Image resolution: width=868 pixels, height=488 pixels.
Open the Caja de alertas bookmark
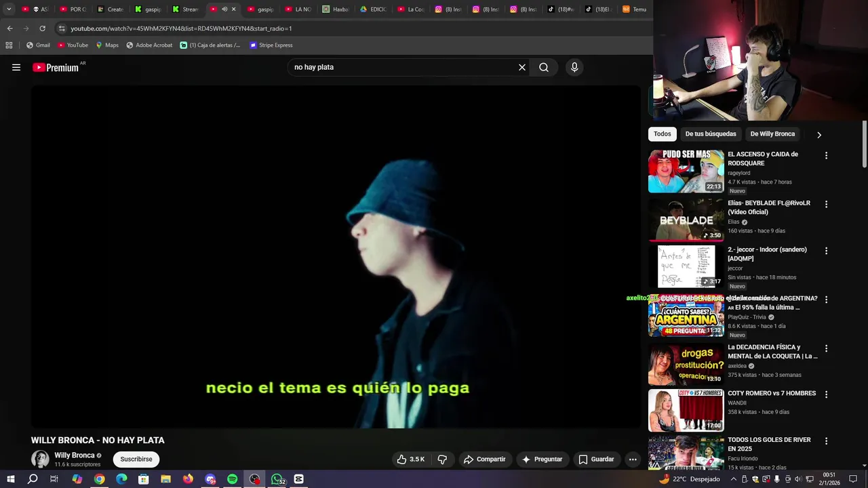point(210,45)
